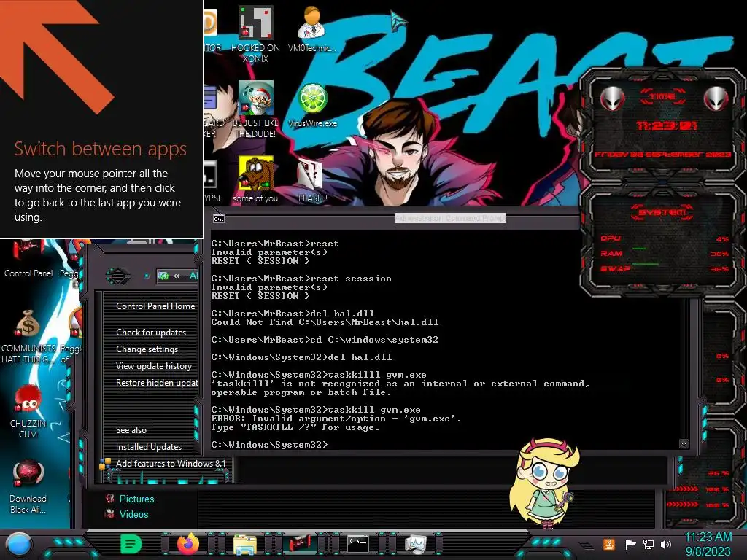Open the taskbar clock showing 11:23 AM
This screenshot has width=747, height=560.
click(x=708, y=544)
